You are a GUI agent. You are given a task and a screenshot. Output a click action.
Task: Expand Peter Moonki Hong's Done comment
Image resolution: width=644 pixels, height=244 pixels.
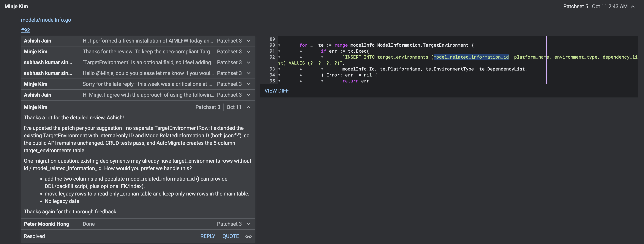249,224
